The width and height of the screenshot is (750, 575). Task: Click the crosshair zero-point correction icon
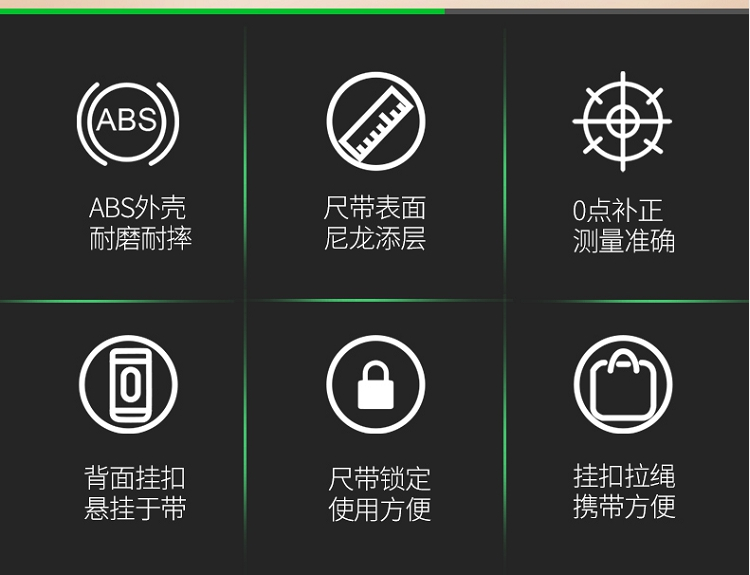622,121
